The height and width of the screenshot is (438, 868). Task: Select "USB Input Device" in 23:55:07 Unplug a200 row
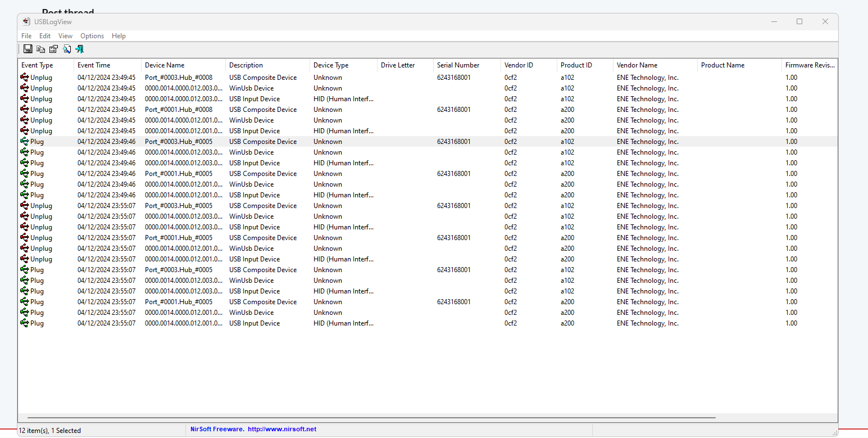pyautogui.click(x=255, y=259)
